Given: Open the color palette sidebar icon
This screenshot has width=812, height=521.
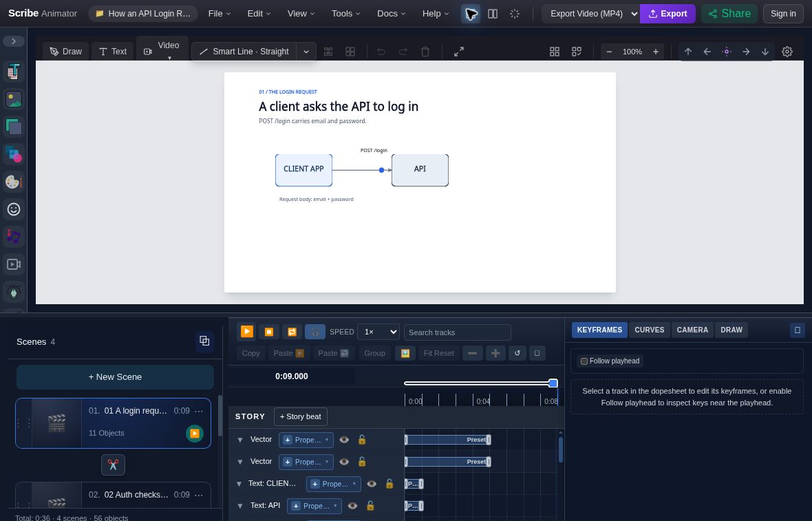Looking at the screenshot, I should point(14,182).
